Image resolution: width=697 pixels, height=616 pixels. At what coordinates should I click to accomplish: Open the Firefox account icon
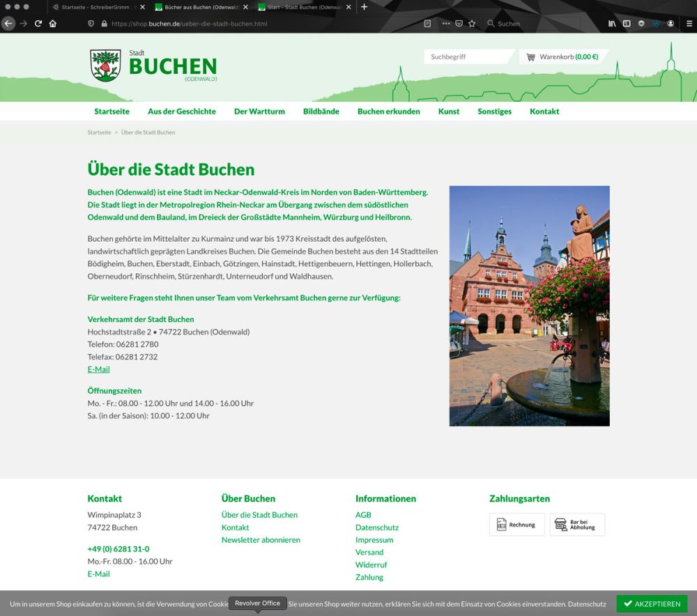coord(671,23)
